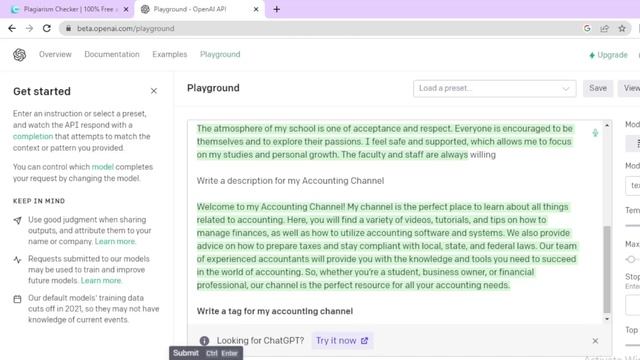Click the paper plane sharing icon
Screen dimensions: 640x360
pos(17,220)
